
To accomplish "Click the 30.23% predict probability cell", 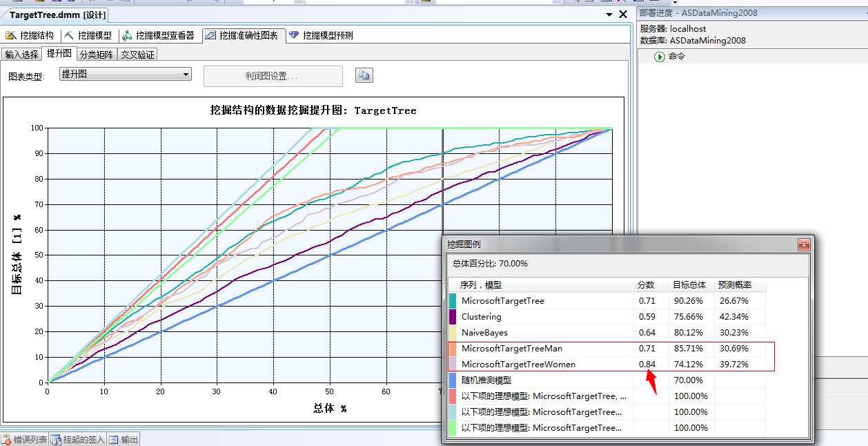I will 734,333.
